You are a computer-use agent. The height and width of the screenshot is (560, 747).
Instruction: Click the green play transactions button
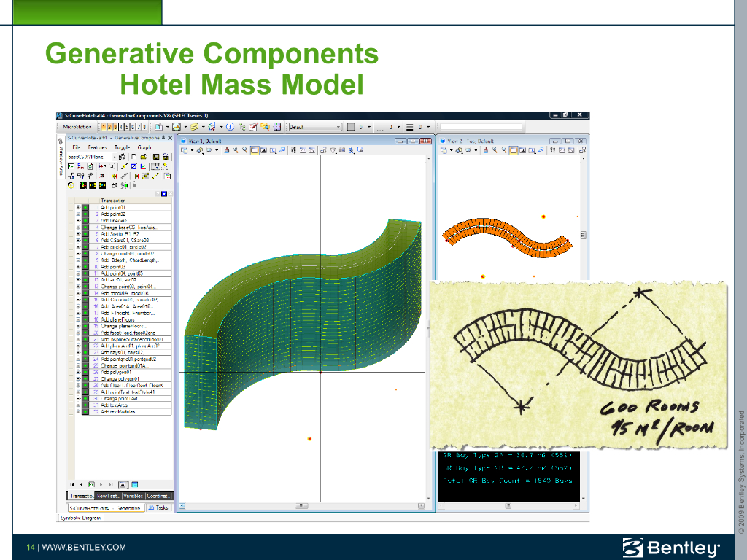click(x=91, y=485)
